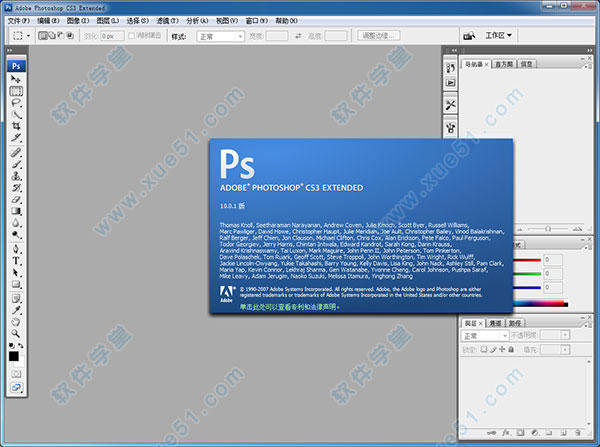
Task: Toggle the anti-alias (消除锯齿) checkbox
Action: point(131,36)
